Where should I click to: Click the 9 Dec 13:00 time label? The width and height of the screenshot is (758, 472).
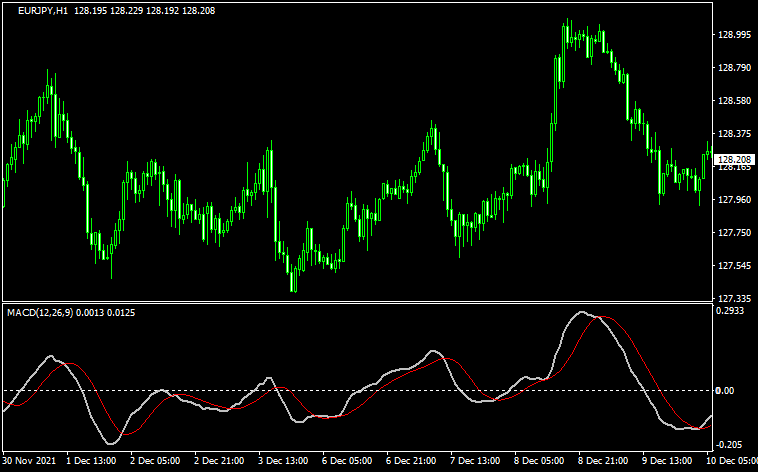click(667, 460)
